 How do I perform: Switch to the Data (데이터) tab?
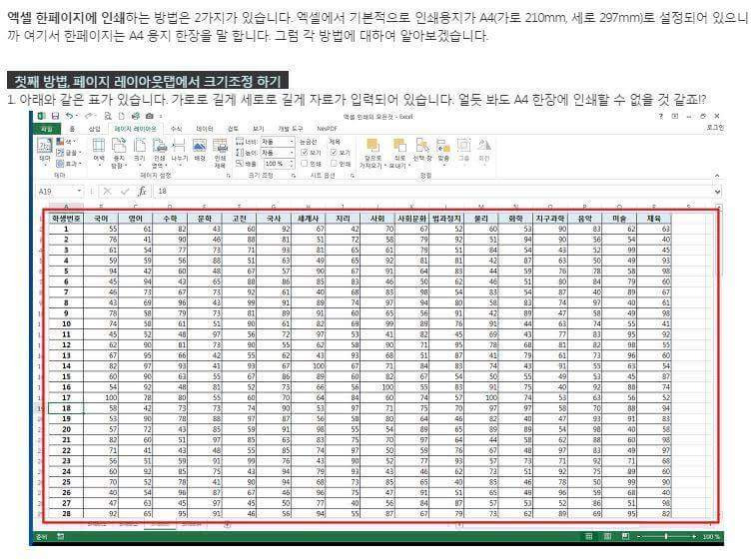(204, 129)
